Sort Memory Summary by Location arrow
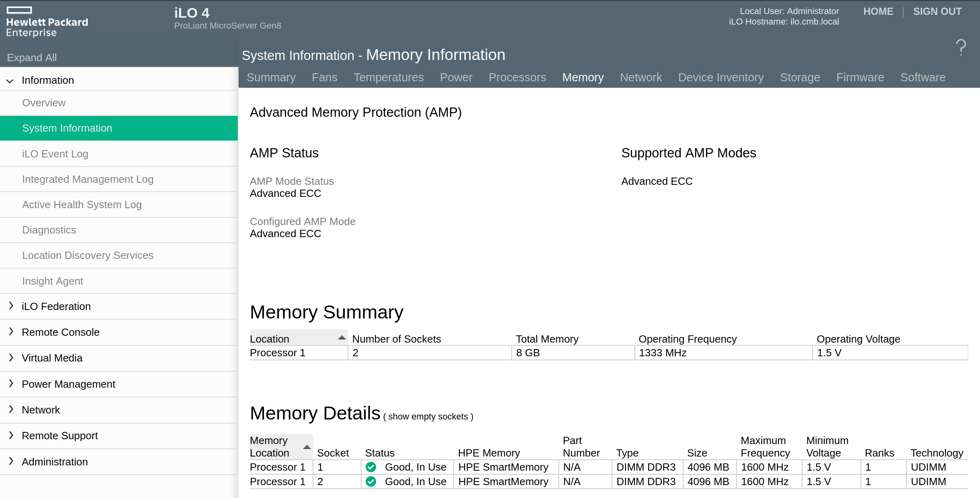980x498 pixels. click(x=342, y=338)
